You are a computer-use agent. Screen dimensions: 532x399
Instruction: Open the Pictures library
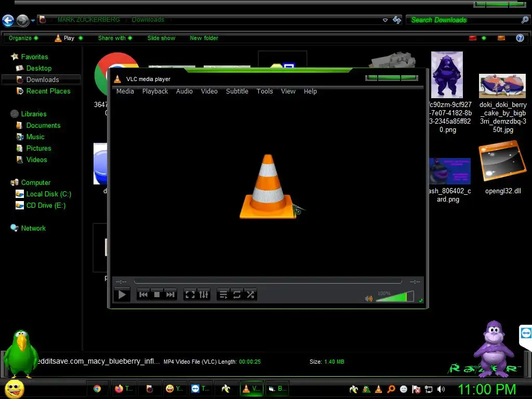(38, 148)
